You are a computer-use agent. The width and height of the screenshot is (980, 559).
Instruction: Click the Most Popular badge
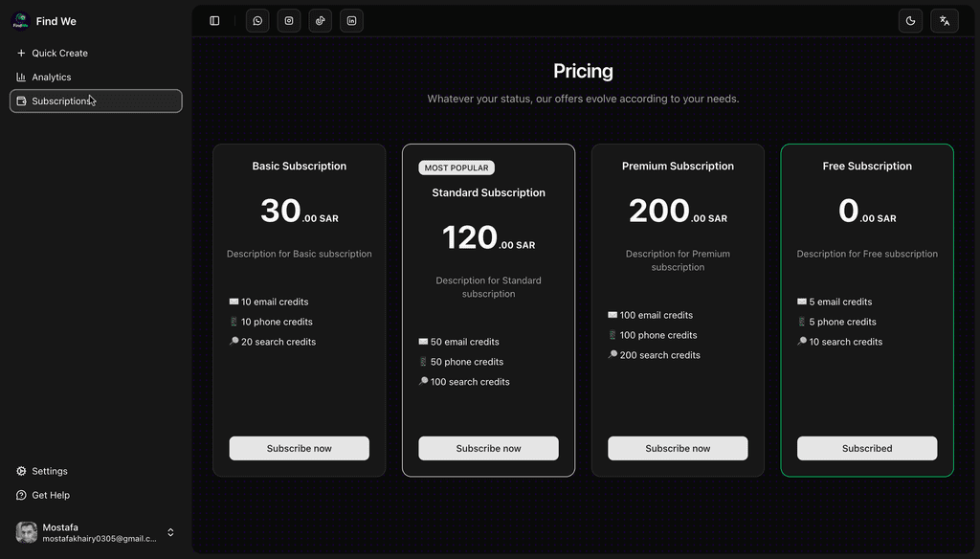tap(457, 168)
